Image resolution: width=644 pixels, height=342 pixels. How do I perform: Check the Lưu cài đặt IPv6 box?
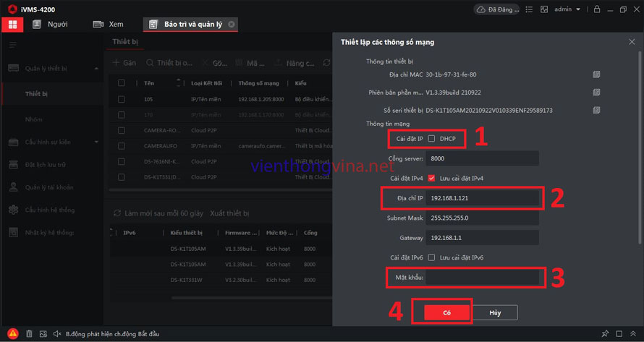(432, 257)
